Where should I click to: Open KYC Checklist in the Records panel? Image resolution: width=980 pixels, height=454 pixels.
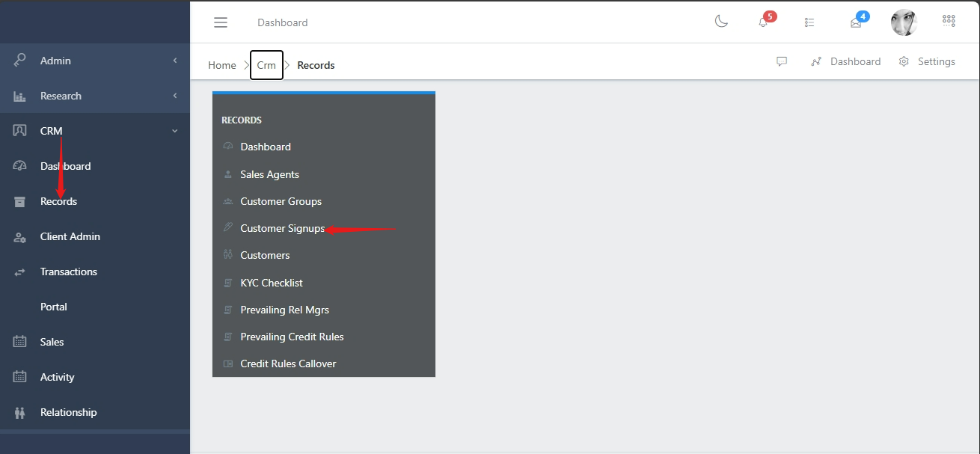click(x=271, y=283)
